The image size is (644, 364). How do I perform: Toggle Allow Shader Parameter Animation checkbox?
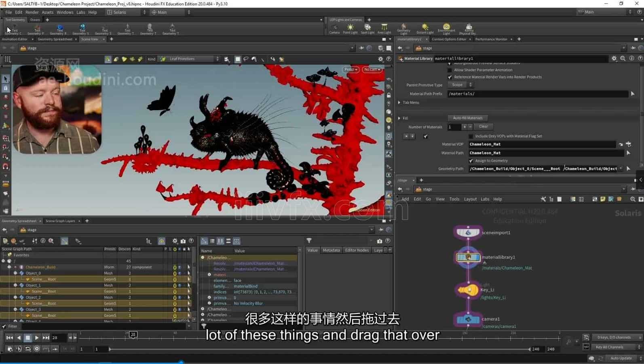click(450, 70)
